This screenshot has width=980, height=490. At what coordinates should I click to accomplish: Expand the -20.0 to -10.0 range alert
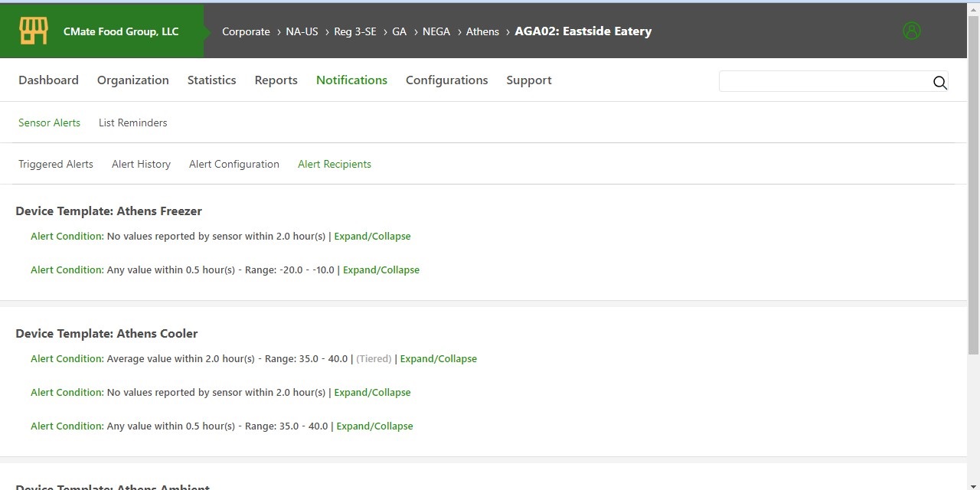tap(381, 269)
